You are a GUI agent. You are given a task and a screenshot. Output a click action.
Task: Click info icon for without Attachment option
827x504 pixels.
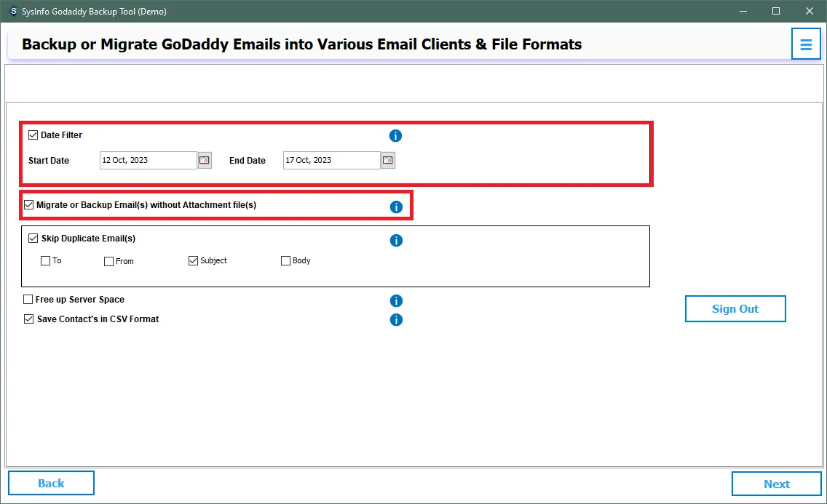(x=396, y=207)
